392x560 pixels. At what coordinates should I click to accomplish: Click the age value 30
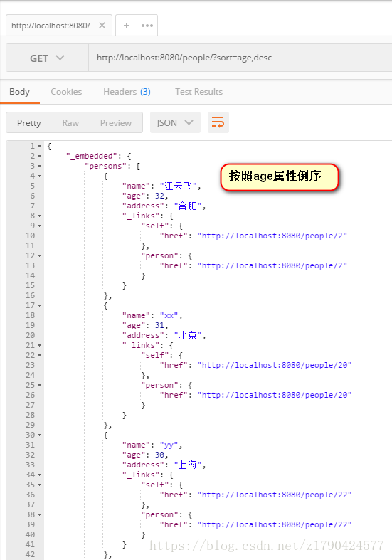[159, 455]
